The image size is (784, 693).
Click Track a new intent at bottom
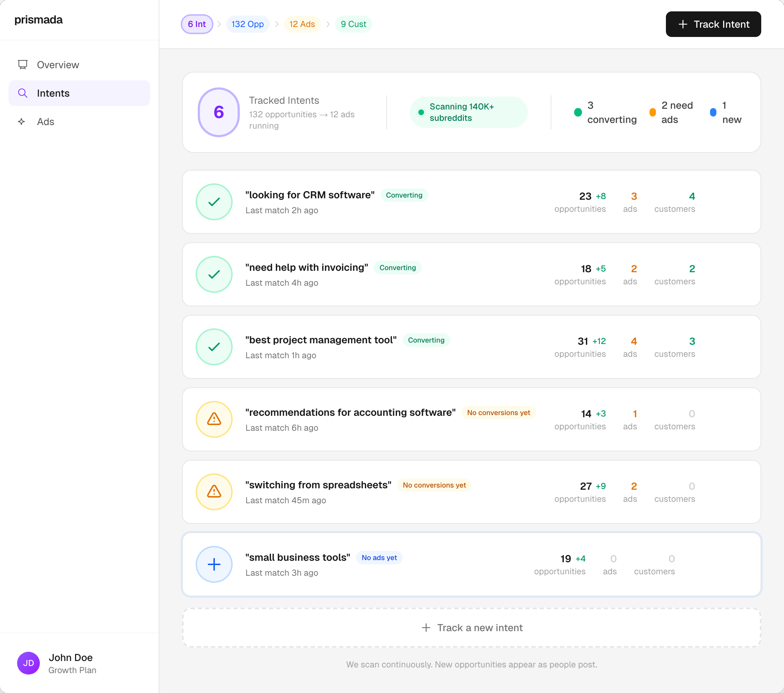click(471, 628)
